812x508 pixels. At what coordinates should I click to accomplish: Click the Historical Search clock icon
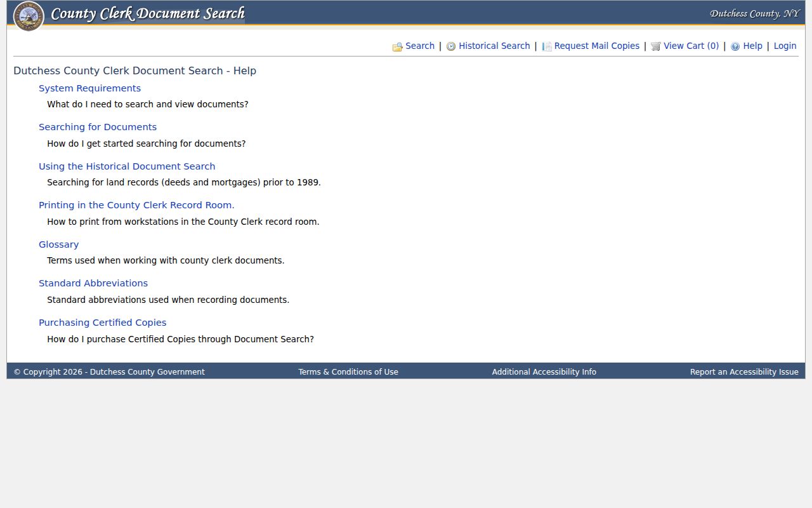451,46
